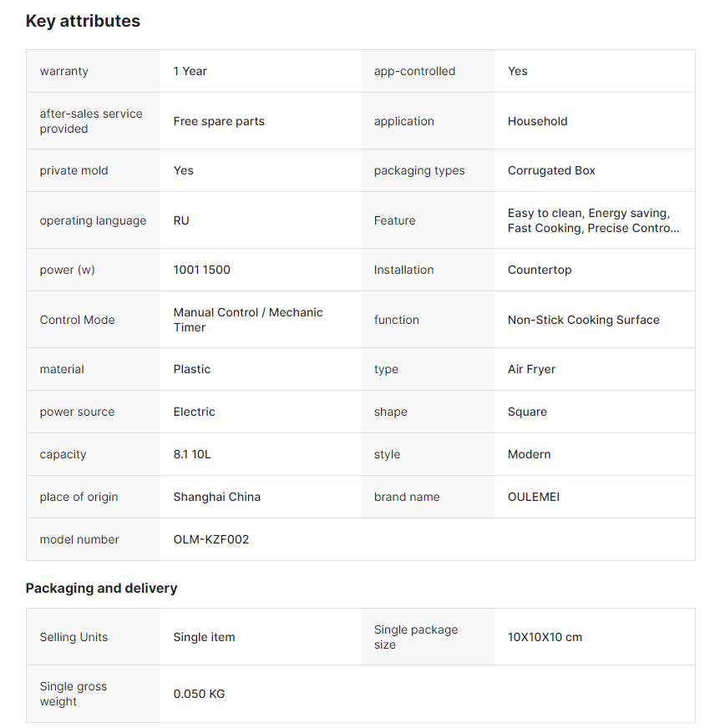Click the Non-Stick Cooking Surface value

pyautogui.click(x=584, y=320)
